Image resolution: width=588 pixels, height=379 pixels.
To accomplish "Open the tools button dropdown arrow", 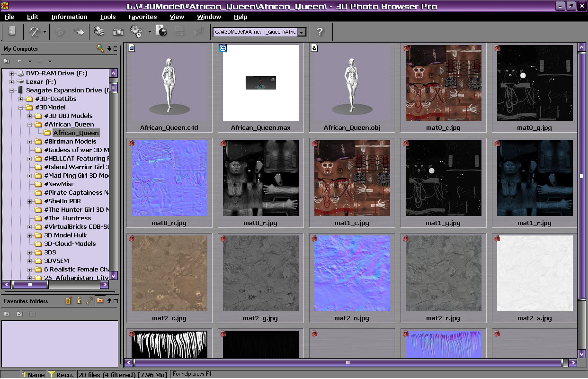I will click(45, 32).
